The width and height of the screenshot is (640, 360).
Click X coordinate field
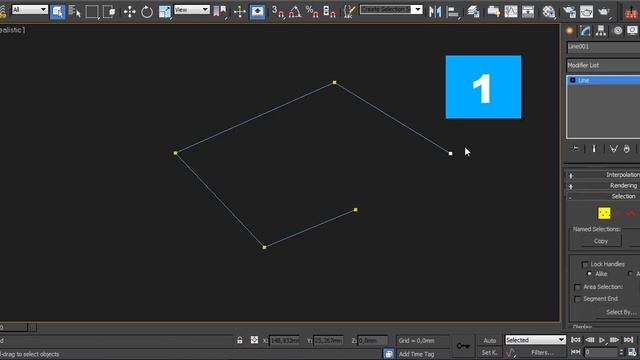coord(284,340)
